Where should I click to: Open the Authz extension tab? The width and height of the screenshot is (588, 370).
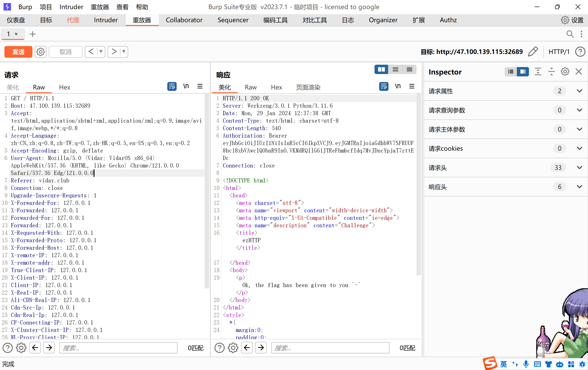448,20
